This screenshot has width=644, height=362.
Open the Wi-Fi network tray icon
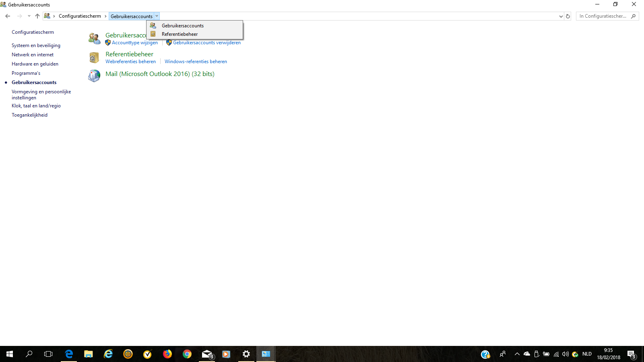556,354
